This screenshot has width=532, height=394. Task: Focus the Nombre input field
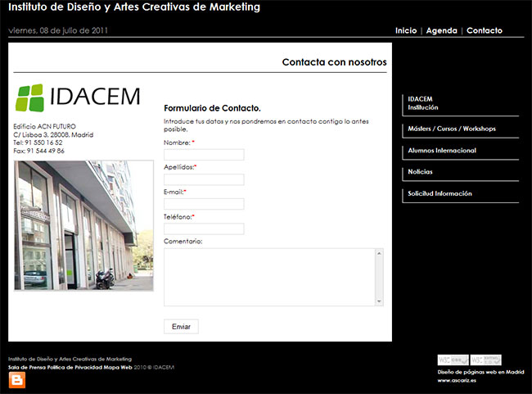click(x=204, y=155)
